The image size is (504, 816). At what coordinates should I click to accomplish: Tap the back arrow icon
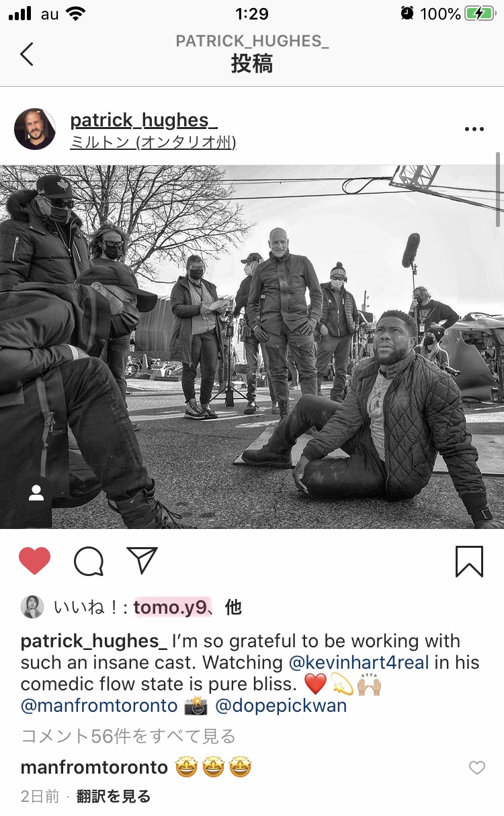27,54
